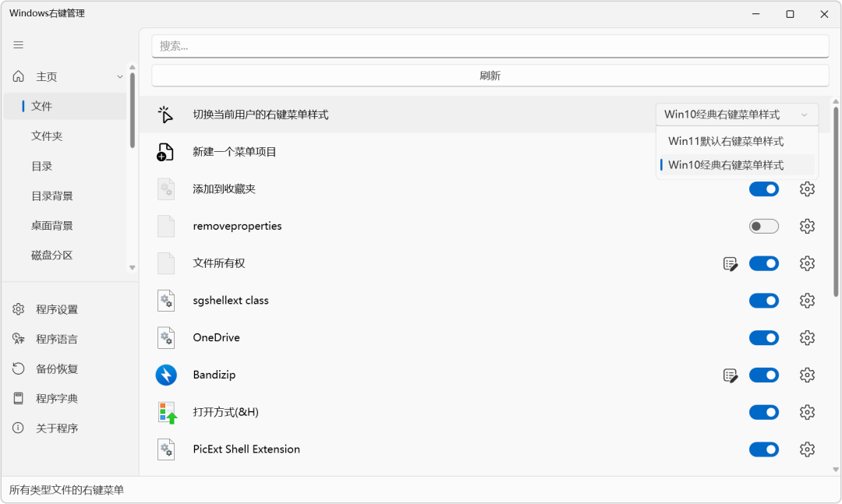Click the 刷新 refresh button
Screen dimensions: 842x504
point(490,76)
